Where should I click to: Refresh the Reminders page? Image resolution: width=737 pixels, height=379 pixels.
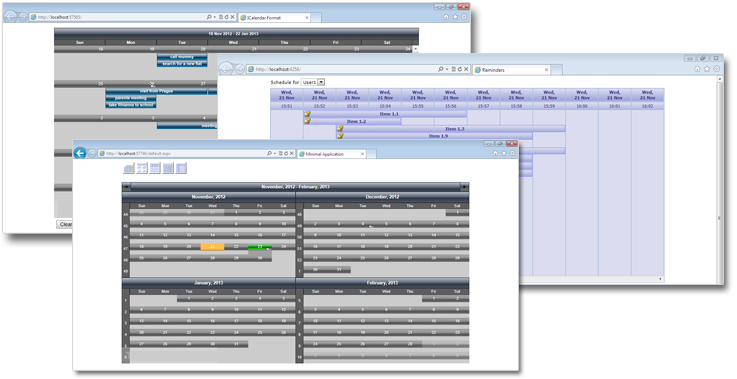[x=460, y=69]
